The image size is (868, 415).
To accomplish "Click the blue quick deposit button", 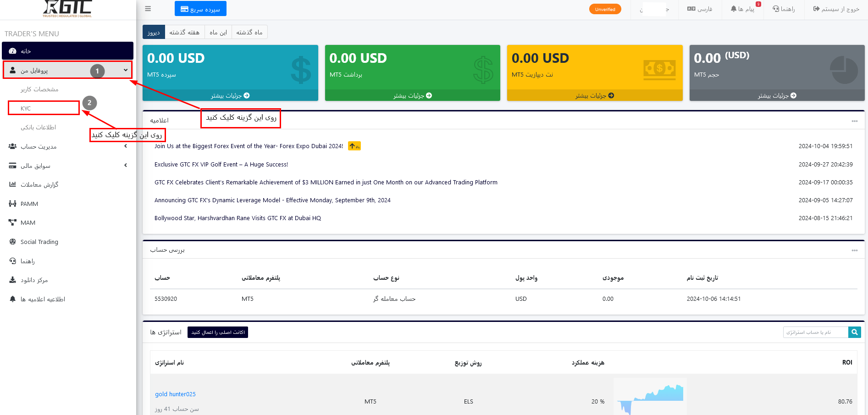I will 200,9.
